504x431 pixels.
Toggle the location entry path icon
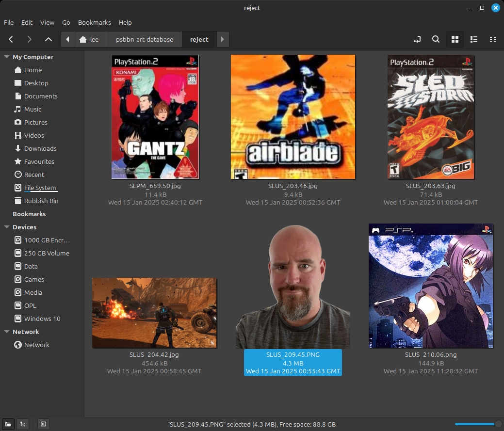tap(417, 39)
